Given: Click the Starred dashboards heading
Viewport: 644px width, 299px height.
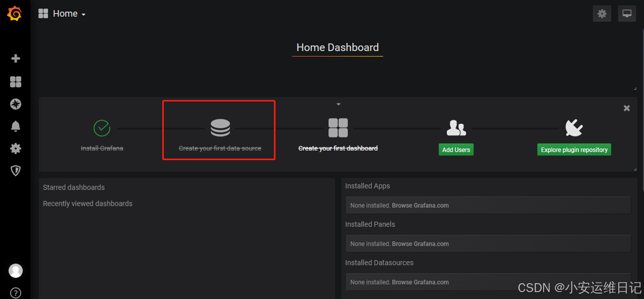Looking at the screenshot, I should [x=74, y=187].
